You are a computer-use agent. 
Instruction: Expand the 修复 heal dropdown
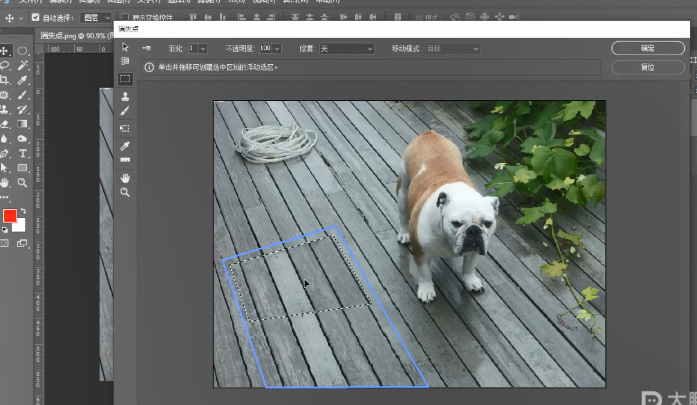[x=368, y=48]
